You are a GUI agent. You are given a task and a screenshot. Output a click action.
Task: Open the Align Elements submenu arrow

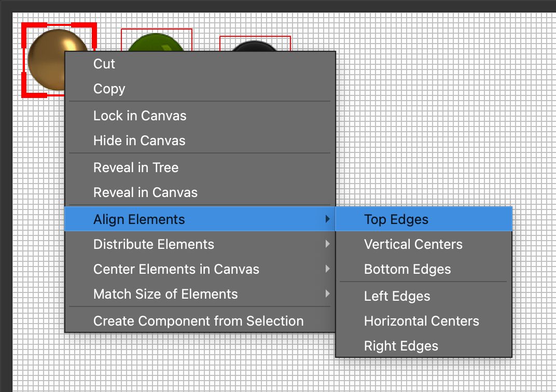[328, 219]
